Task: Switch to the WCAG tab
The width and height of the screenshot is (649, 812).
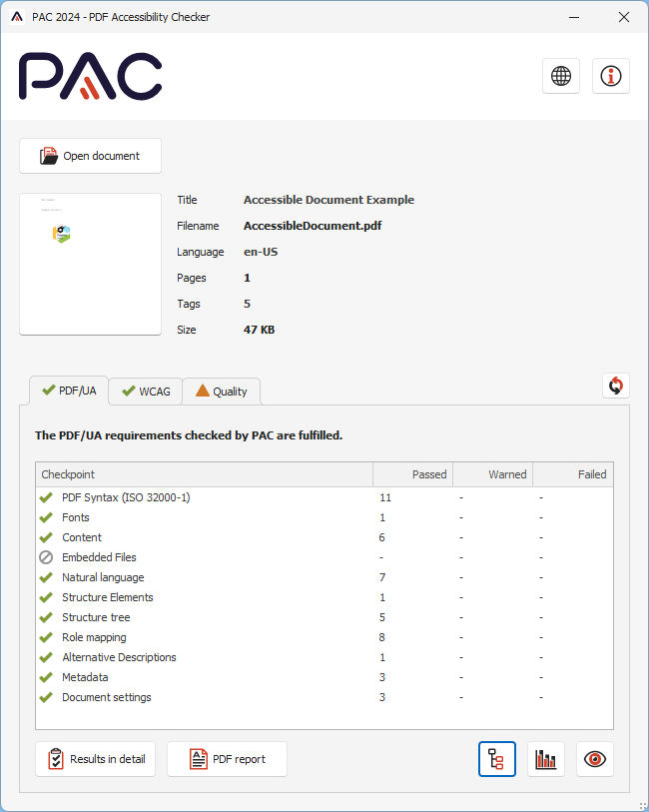Action: [145, 392]
